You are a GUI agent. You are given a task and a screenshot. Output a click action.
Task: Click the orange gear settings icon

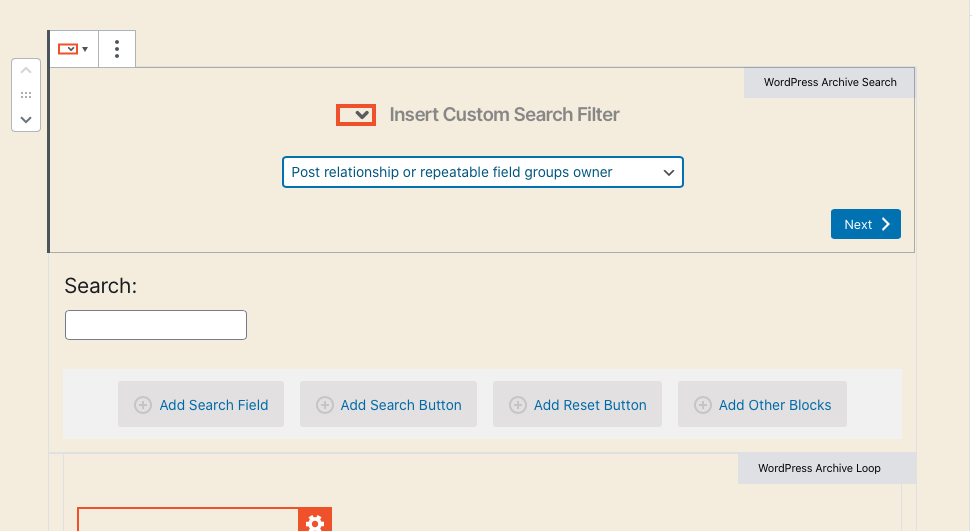click(315, 520)
